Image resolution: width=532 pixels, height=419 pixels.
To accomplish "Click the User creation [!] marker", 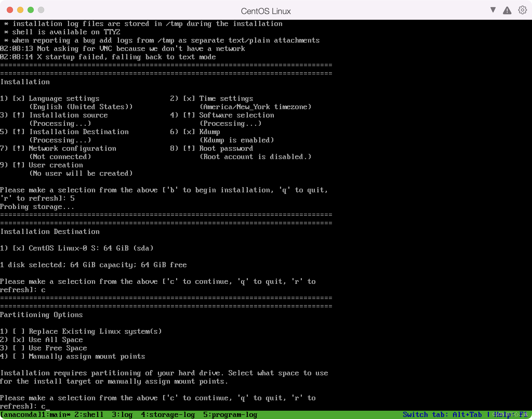I will 19,165.
